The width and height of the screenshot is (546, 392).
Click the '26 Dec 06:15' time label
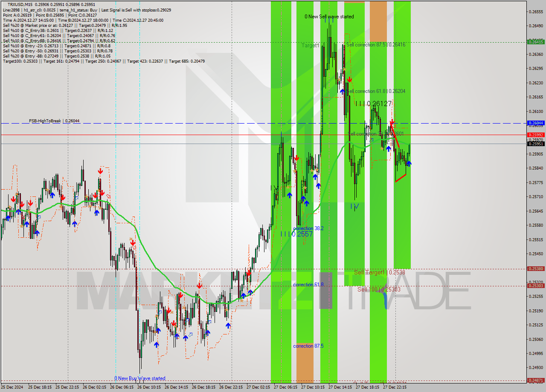122,388
